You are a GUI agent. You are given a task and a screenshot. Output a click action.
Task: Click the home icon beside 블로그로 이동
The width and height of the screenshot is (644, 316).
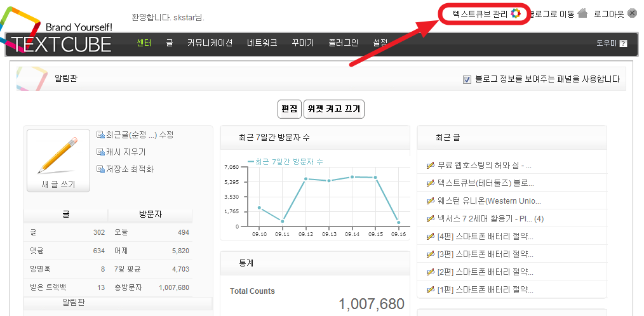[x=582, y=13]
